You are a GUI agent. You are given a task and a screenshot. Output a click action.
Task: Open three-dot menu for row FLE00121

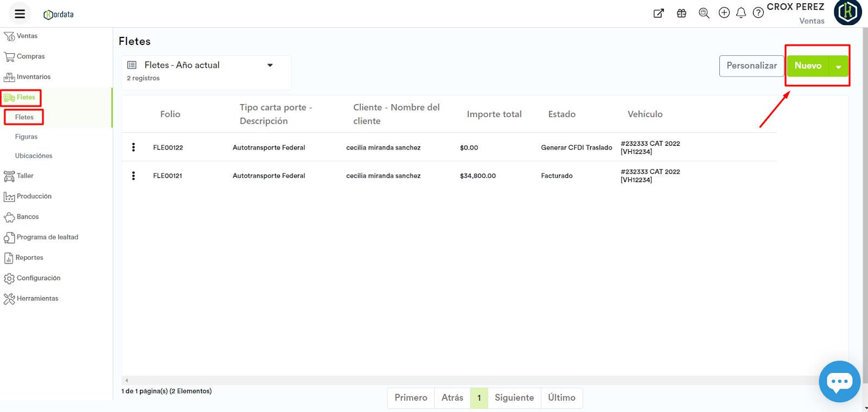[133, 176]
